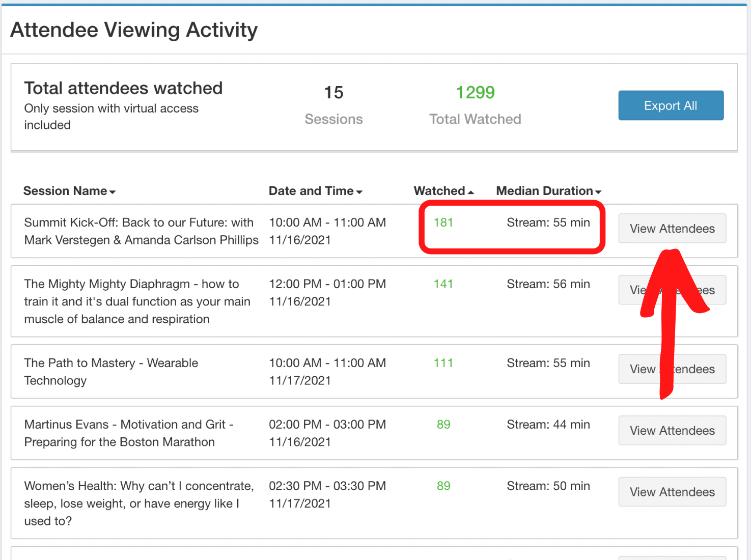The height and width of the screenshot is (560, 751).
Task: Click the 111 watched count
Action: click(443, 363)
